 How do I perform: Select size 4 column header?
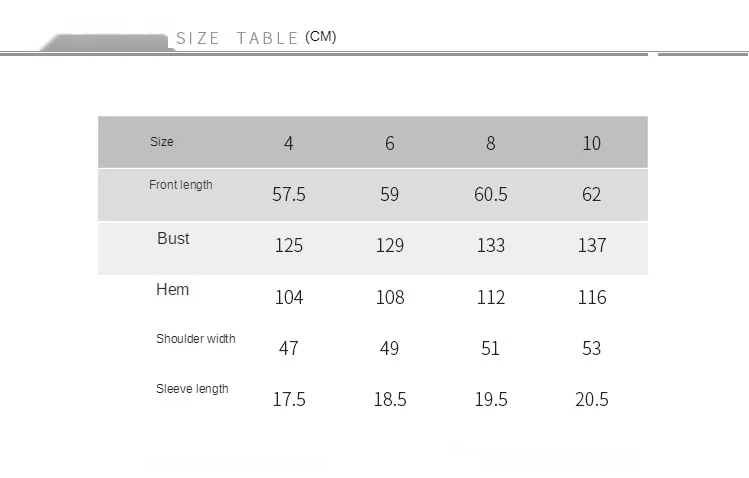pyautogui.click(x=289, y=143)
